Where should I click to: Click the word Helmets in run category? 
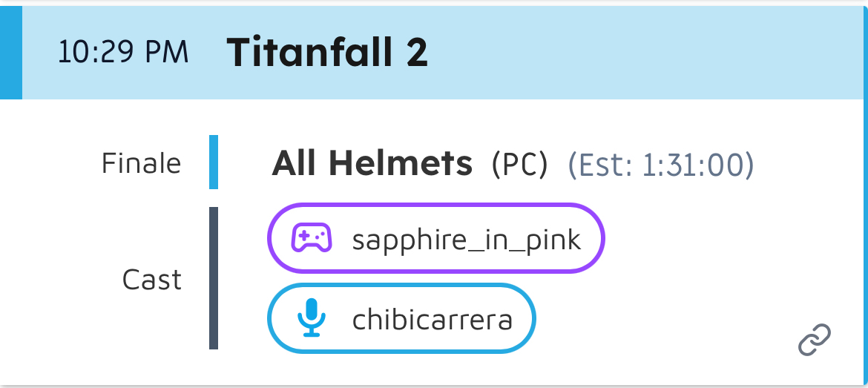click(x=401, y=163)
